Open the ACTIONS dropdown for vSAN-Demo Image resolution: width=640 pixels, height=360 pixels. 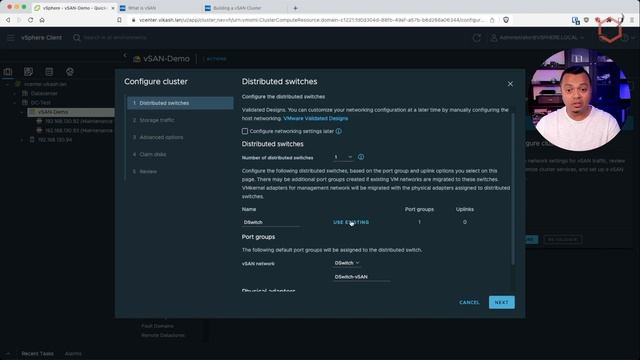tap(216, 59)
